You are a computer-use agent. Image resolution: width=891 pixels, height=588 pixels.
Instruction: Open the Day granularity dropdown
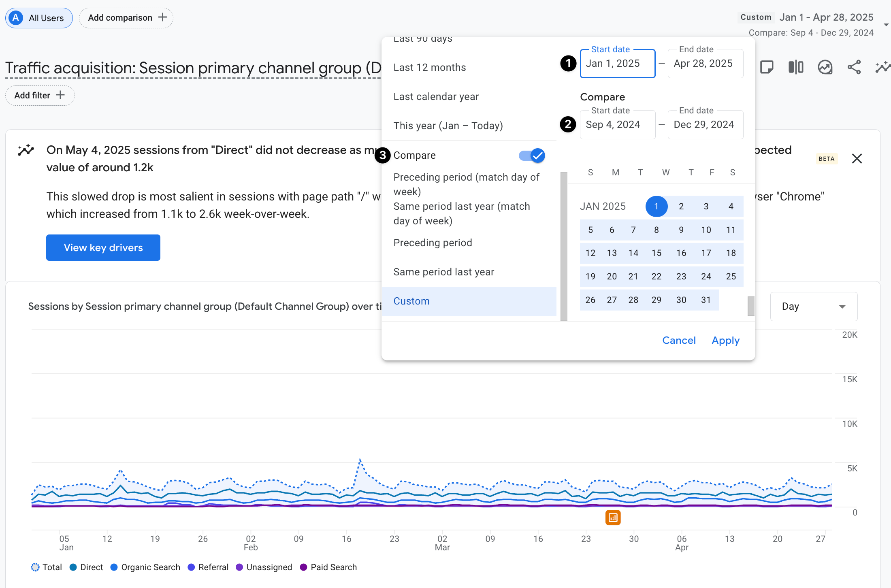point(814,307)
